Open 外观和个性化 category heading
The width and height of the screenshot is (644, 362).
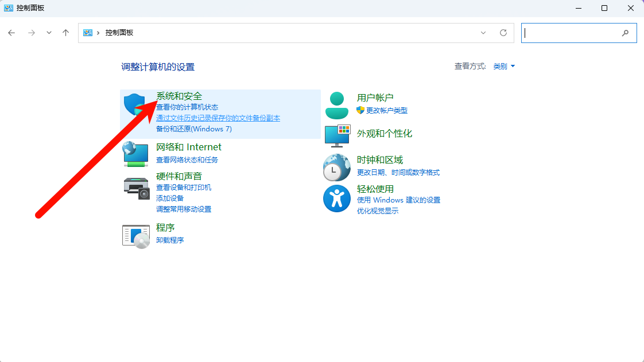[x=385, y=134]
